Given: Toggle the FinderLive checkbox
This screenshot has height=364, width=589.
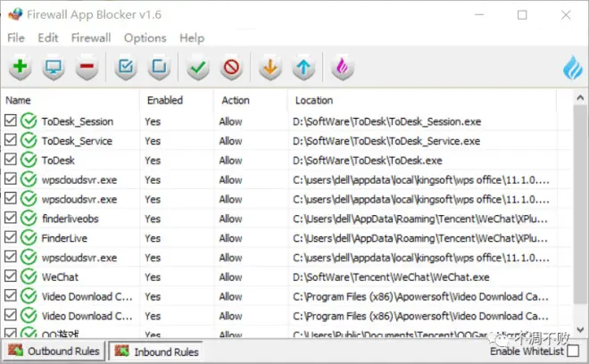Looking at the screenshot, I should pyautogui.click(x=11, y=237).
